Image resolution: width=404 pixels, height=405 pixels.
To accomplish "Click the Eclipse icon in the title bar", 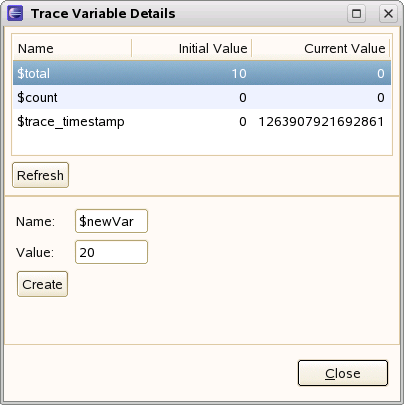I will point(15,13).
